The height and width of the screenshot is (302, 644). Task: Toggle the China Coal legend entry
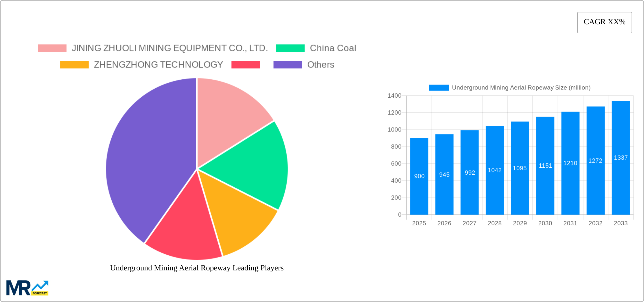pyautogui.click(x=333, y=48)
